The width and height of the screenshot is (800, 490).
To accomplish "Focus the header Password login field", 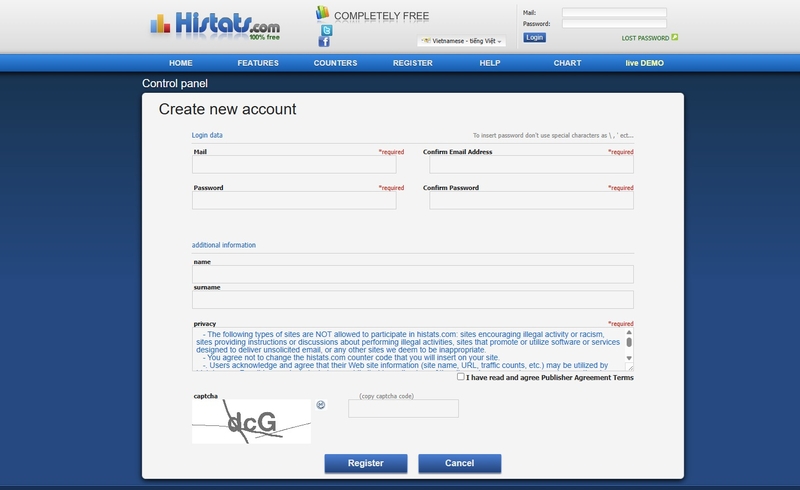I will click(x=614, y=23).
